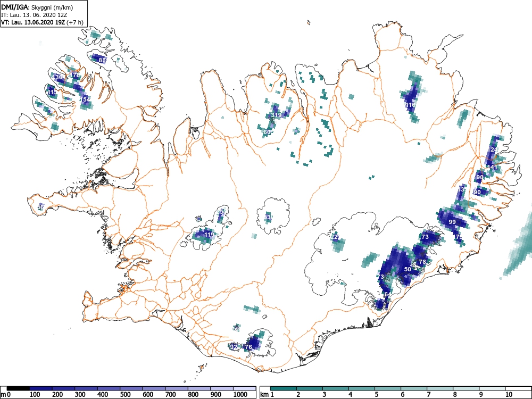The width and height of the screenshot is (532, 399).
Task: Click the '136' value in the Westfjords
Action: click(58, 77)
